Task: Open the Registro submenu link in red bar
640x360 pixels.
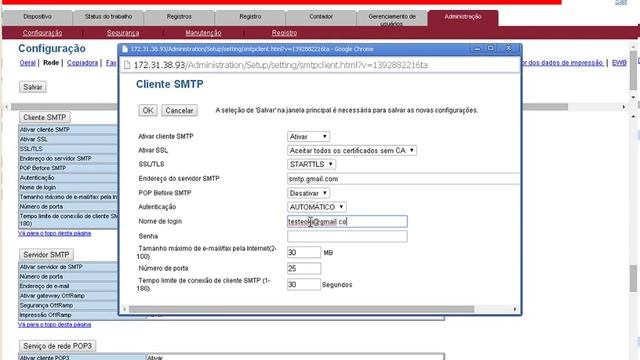Action: click(284, 33)
